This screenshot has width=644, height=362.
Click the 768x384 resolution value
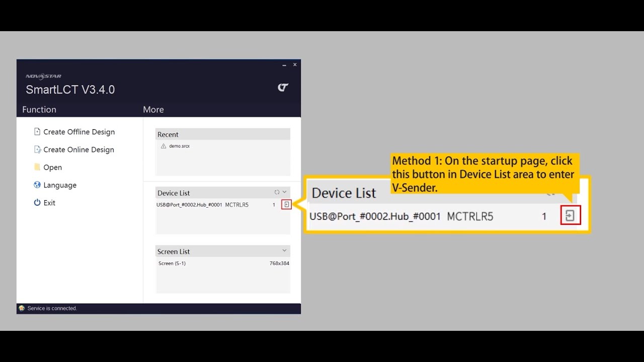[x=279, y=263]
